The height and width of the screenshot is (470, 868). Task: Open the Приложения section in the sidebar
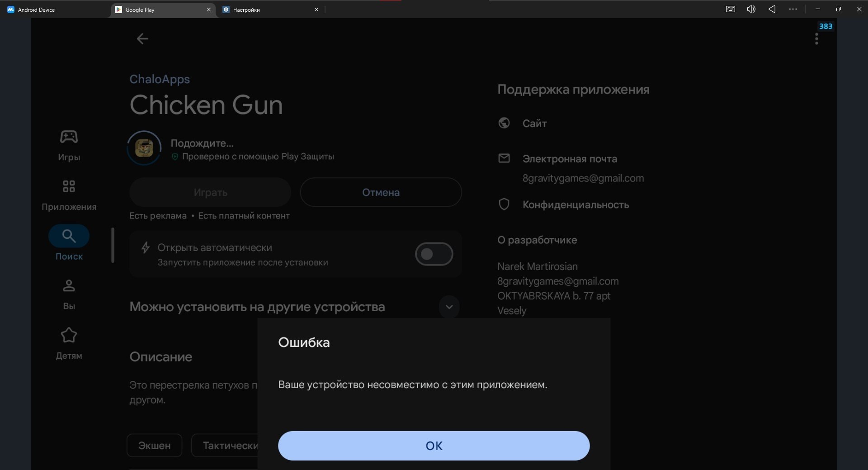(x=69, y=195)
